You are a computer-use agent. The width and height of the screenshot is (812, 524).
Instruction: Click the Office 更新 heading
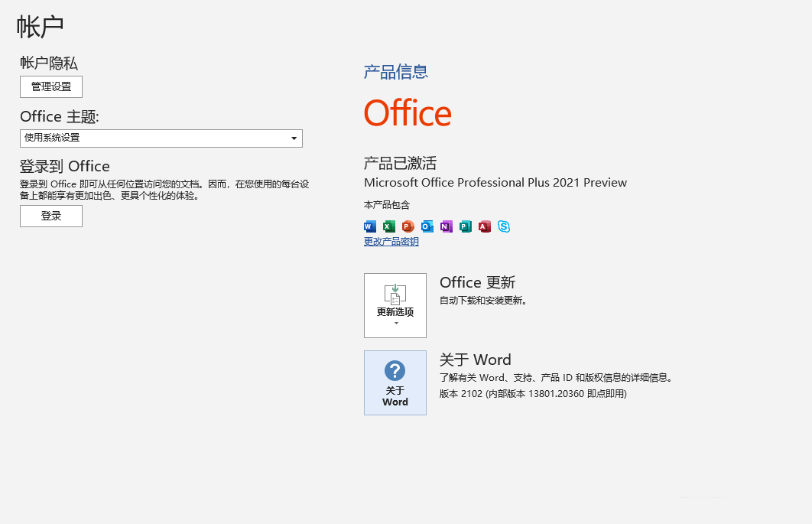(477, 282)
